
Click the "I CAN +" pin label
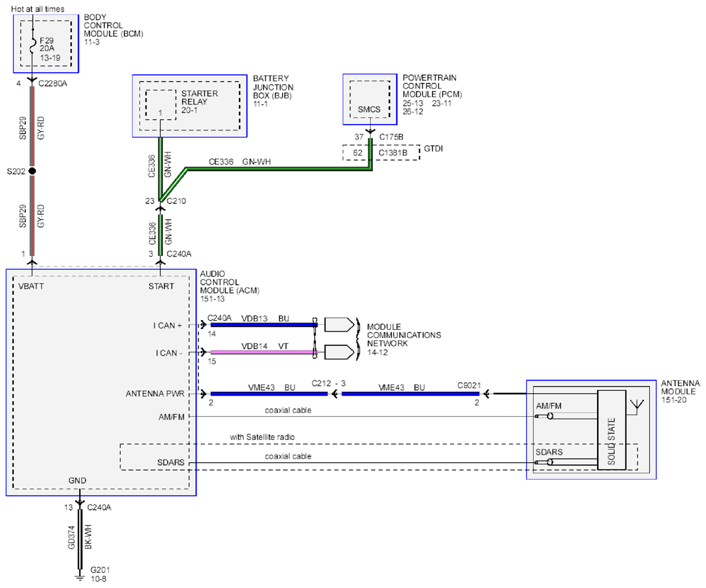(x=168, y=325)
